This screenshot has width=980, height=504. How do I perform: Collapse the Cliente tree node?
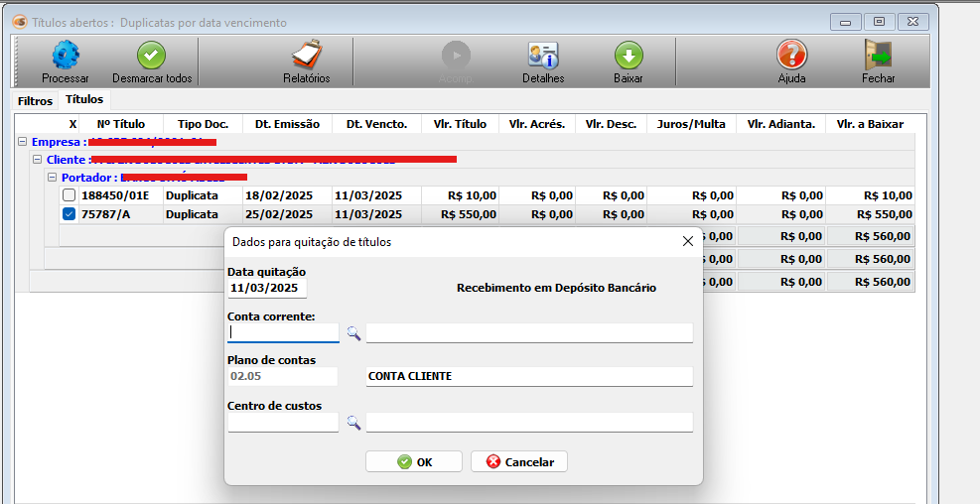pos(38,160)
